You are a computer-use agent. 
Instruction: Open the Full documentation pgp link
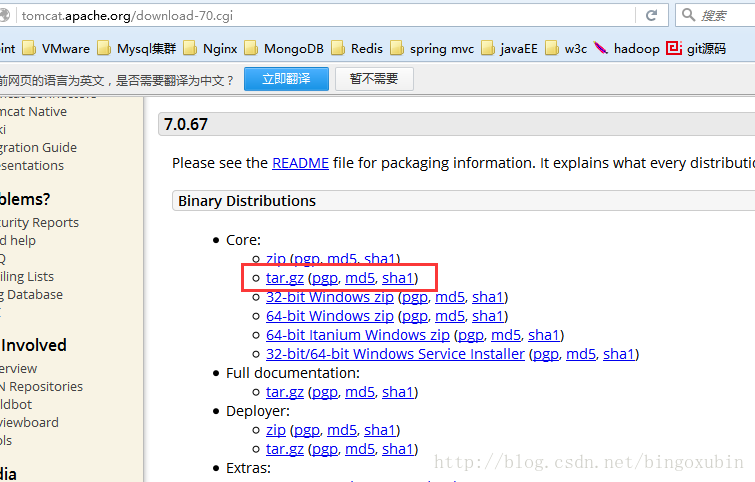325,392
